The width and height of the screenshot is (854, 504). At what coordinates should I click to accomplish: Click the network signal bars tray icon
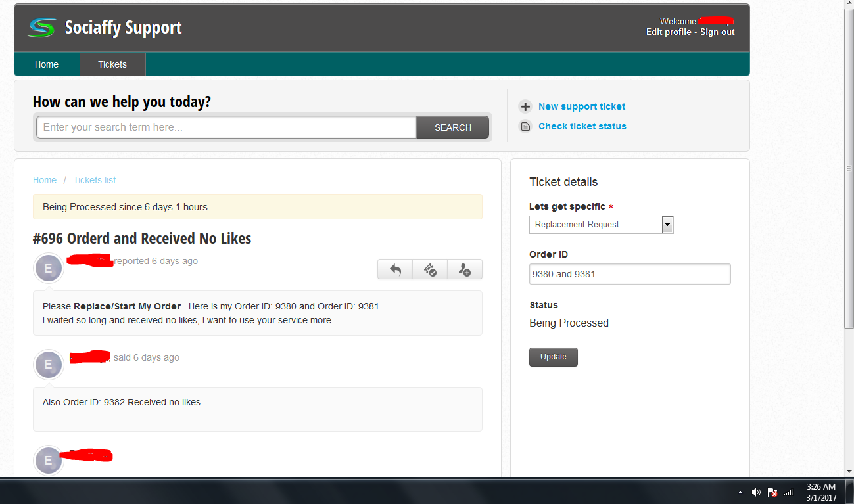(x=788, y=492)
